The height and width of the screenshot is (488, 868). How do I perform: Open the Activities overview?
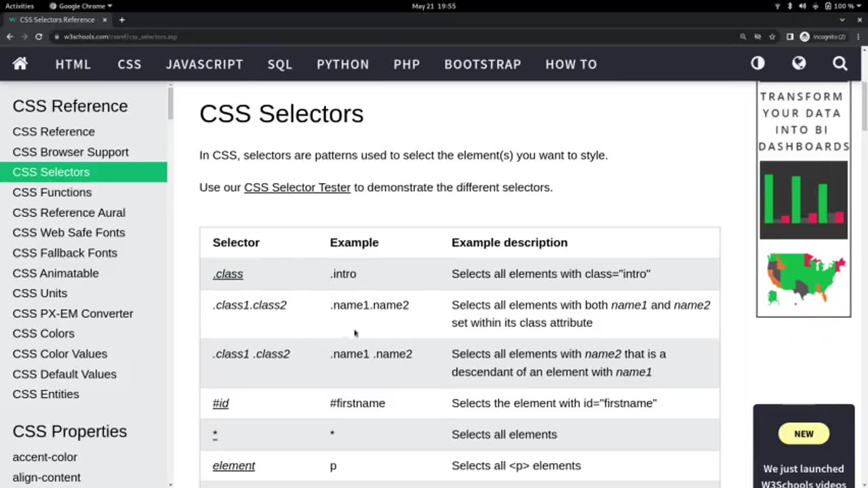[x=20, y=6]
